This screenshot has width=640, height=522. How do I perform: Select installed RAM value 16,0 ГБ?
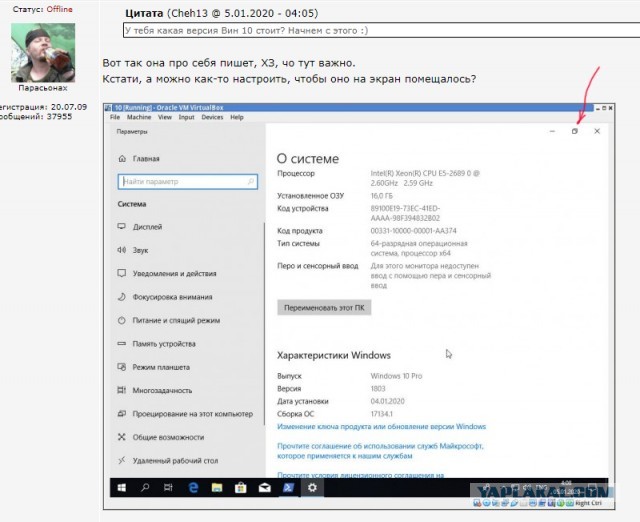(382, 195)
